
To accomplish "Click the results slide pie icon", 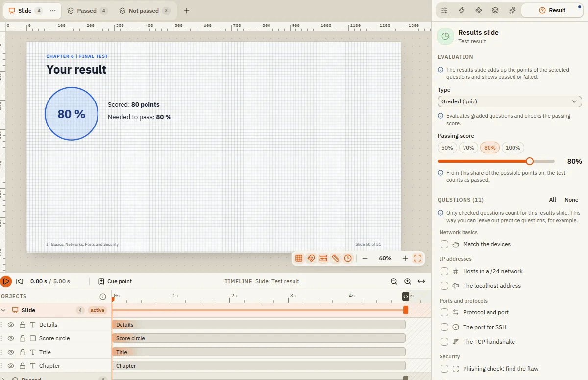I will pos(445,36).
